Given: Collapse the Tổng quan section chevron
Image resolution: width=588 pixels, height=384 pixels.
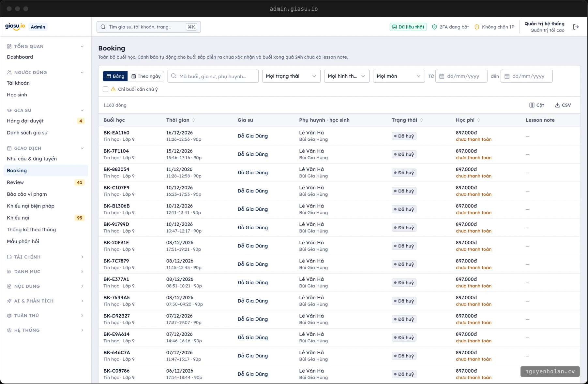Looking at the screenshot, I should click(x=82, y=47).
